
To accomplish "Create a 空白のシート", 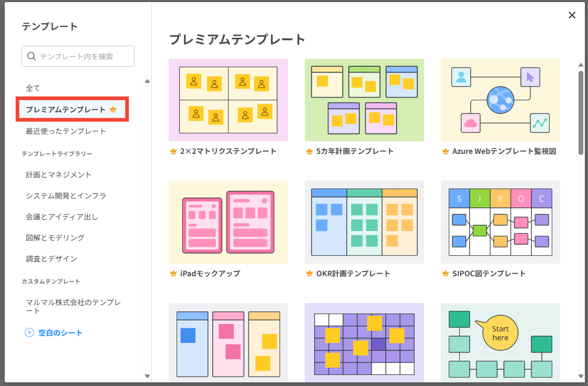I will point(60,332).
